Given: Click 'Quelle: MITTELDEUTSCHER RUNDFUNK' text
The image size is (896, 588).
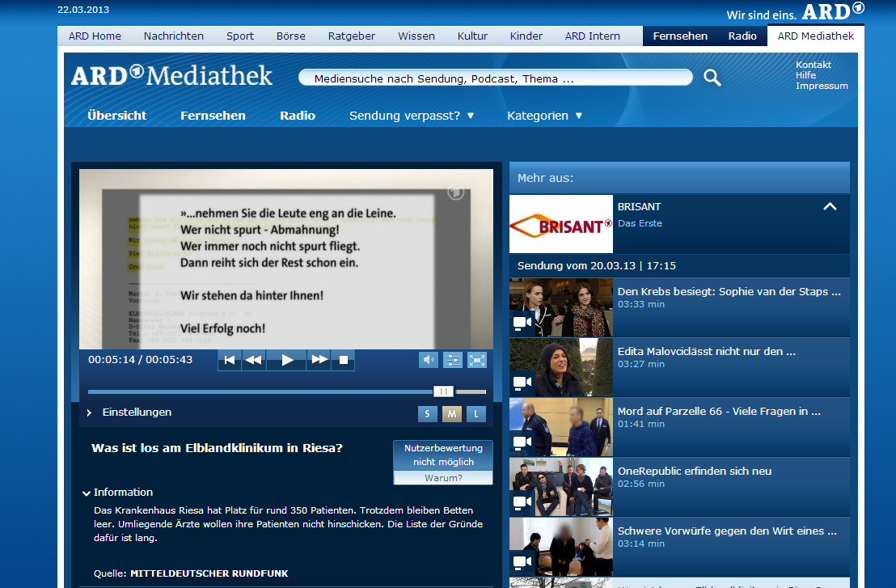Looking at the screenshot, I should click(x=191, y=573).
